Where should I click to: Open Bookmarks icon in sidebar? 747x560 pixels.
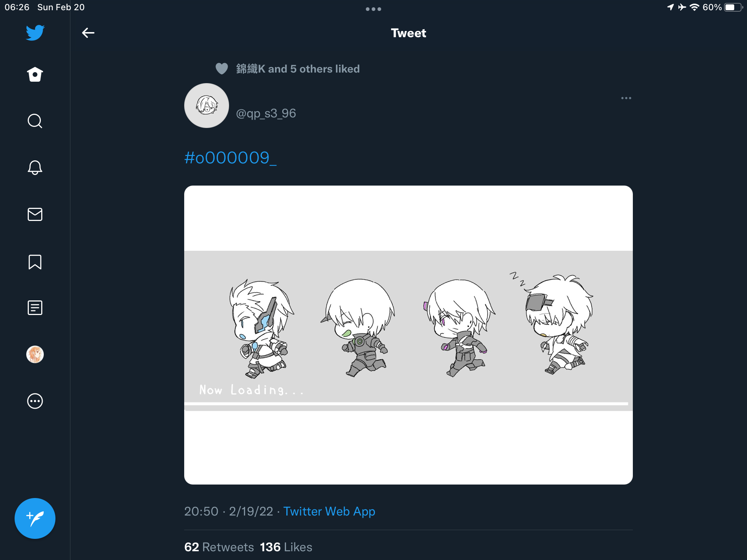coord(35,262)
